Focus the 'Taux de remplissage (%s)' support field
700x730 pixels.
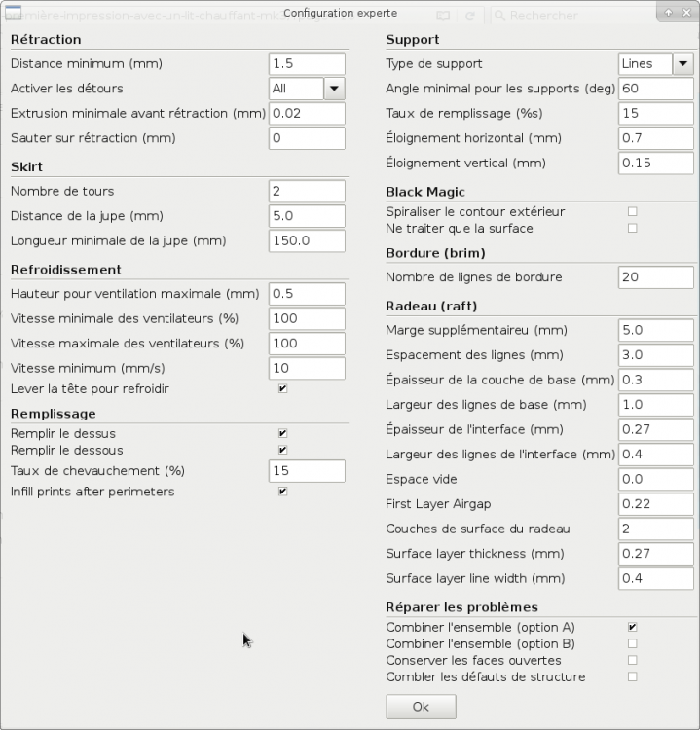point(656,114)
